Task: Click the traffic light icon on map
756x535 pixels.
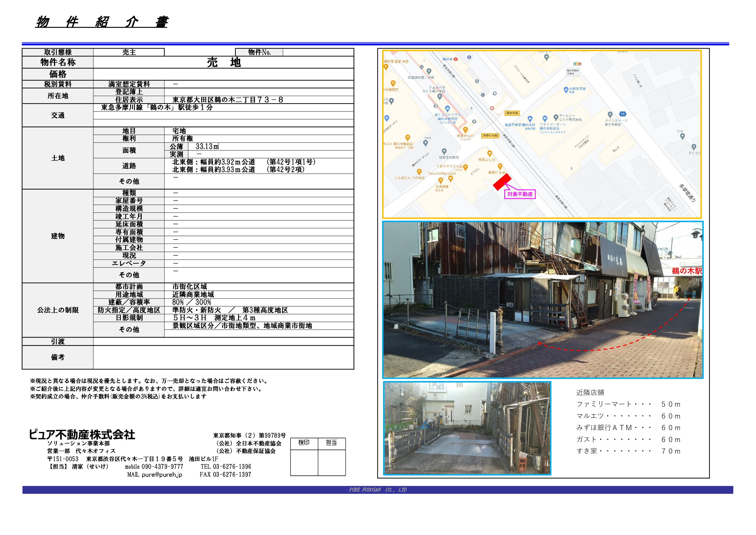Action: coord(577,64)
